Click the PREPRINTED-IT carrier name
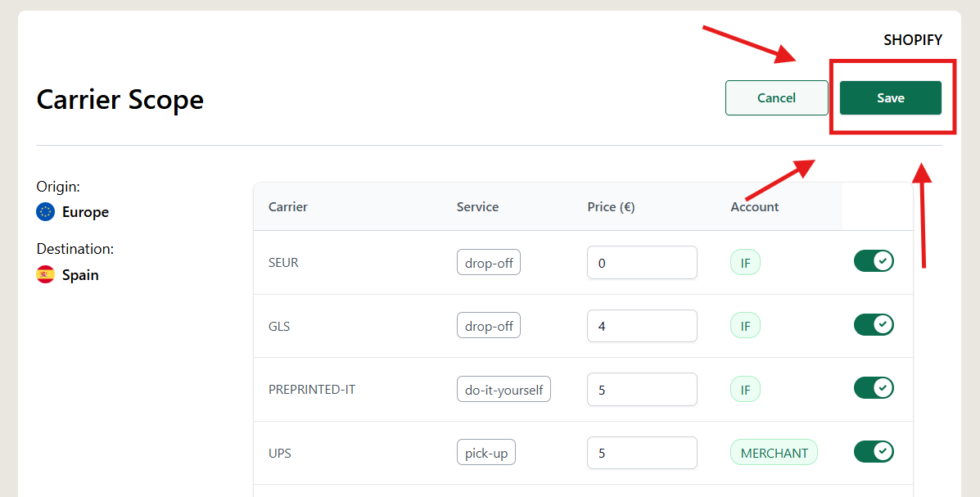 click(312, 390)
